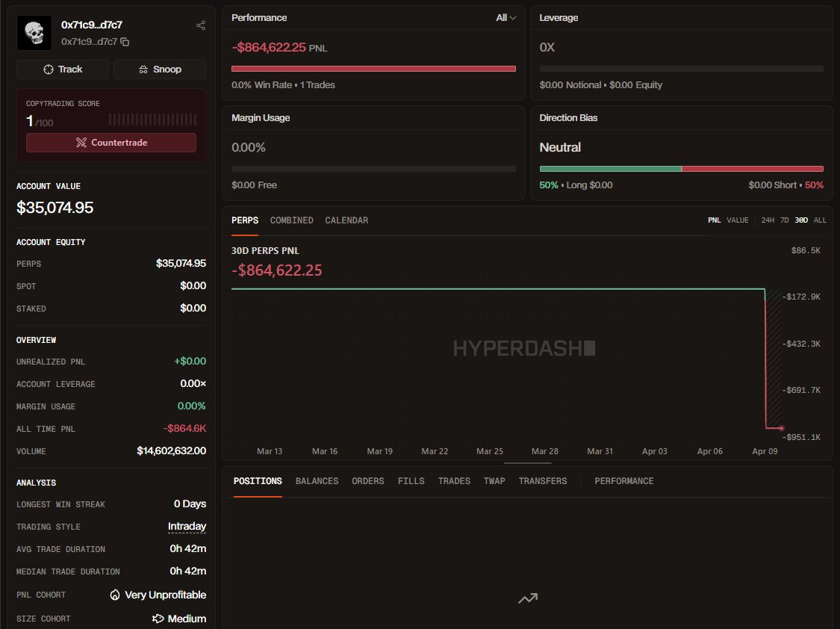Select the 7D time range
The width and height of the screenshot is (840, 629).
pyautogui.click(x=785, y=220)
